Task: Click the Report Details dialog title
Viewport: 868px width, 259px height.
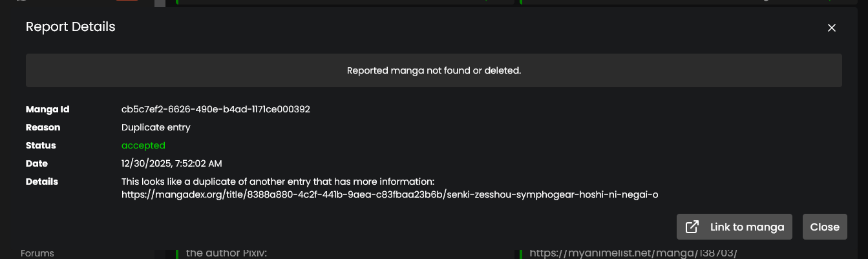Action: tap(70, 26)
